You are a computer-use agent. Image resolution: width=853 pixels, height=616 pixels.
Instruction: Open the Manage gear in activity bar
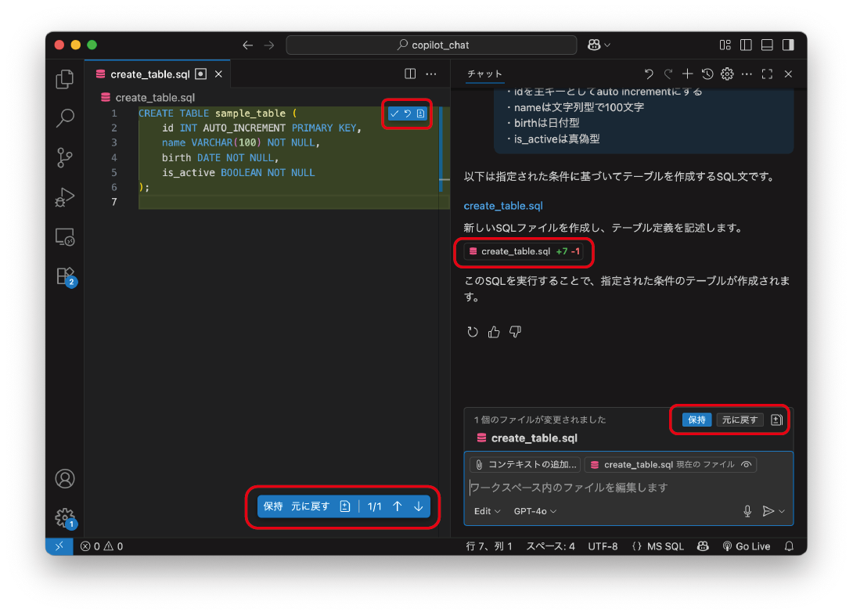coord(65,518)
